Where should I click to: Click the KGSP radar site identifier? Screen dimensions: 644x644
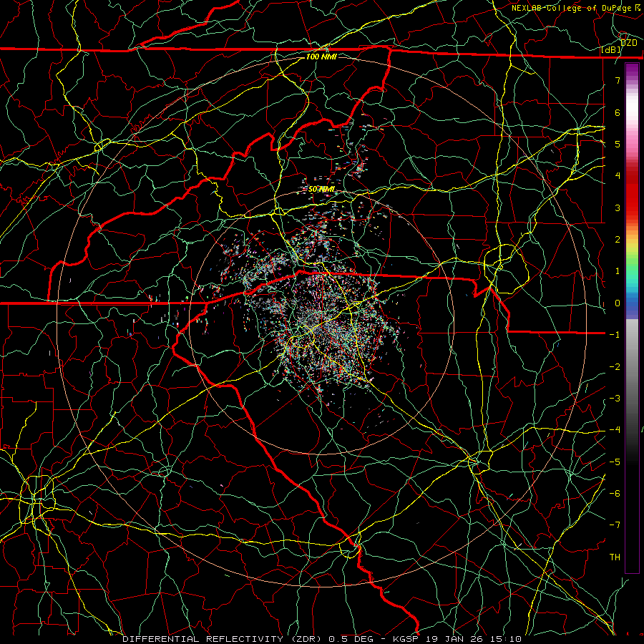tap(407, 639)
